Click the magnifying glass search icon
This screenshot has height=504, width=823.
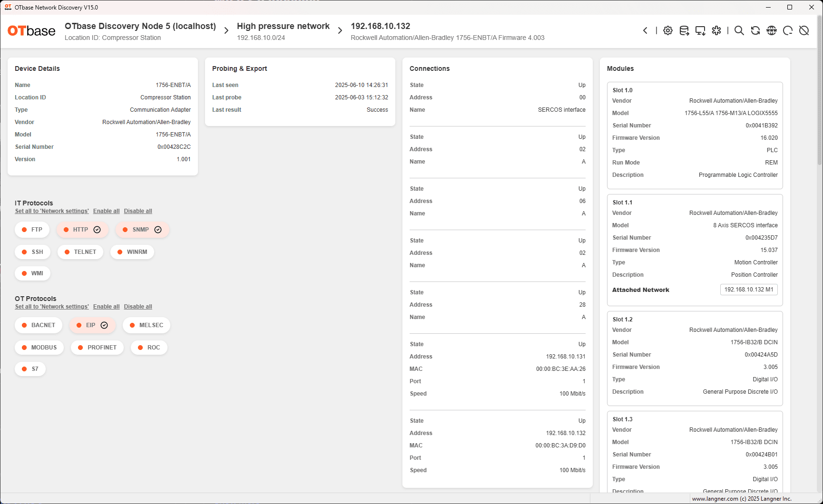click(739, 30)
